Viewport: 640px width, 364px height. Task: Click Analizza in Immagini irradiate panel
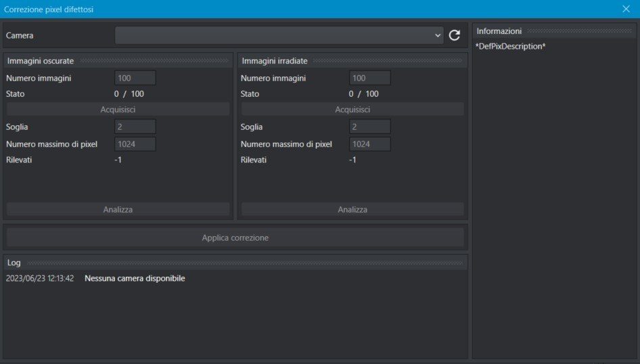(352, 209)
